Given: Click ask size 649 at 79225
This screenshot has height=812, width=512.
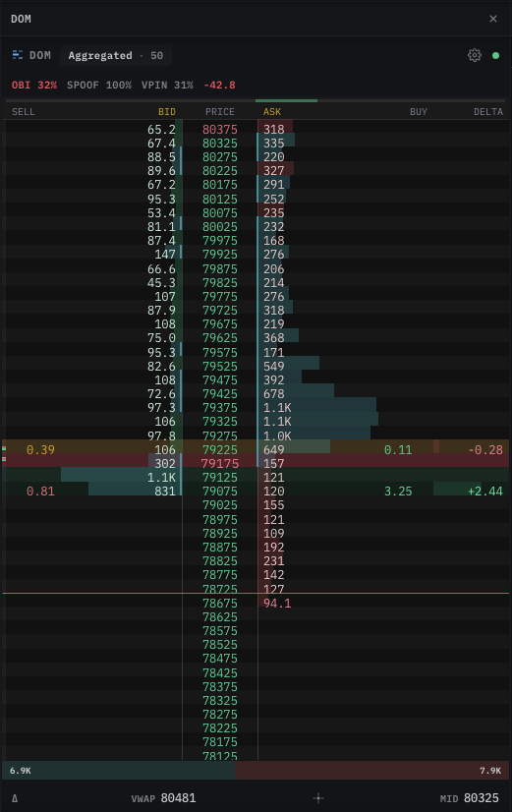Looking at the screenshot, I should (274, 449).
